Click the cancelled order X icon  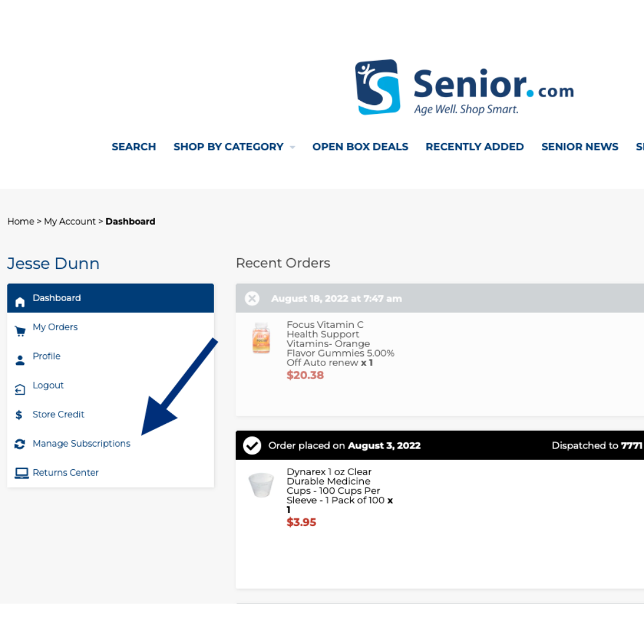[x=252, y=298]
